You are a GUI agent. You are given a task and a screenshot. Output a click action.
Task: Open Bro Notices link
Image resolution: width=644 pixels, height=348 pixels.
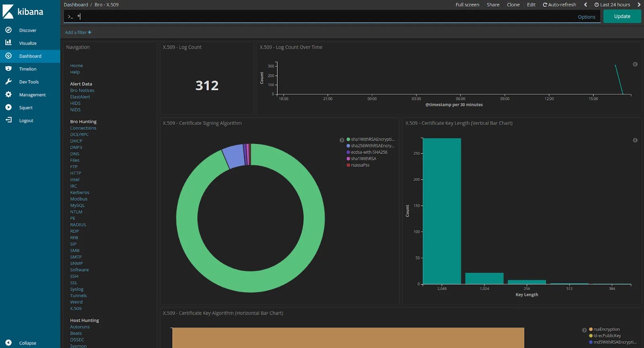(x=82, y=91)
